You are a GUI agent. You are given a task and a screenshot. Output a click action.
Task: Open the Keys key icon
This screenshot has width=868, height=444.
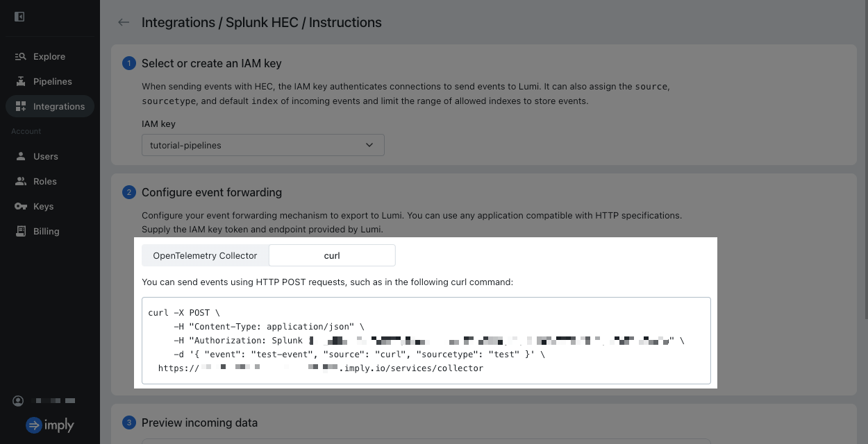(x=20, y=206)
